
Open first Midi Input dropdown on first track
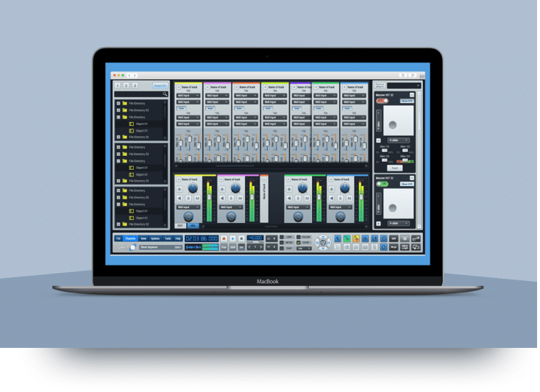(x=188, y=96)
